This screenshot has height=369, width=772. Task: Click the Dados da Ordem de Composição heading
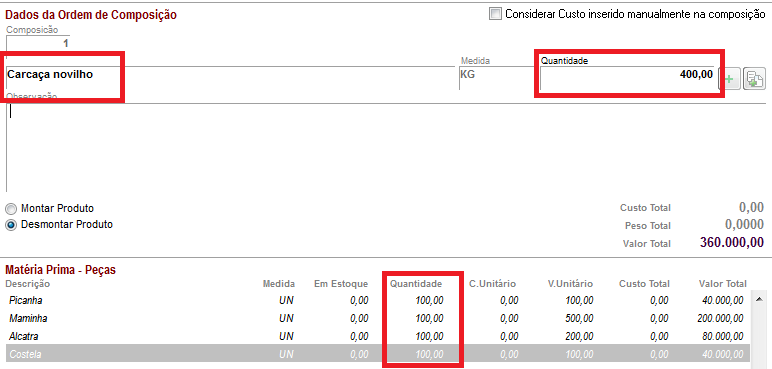91,15
